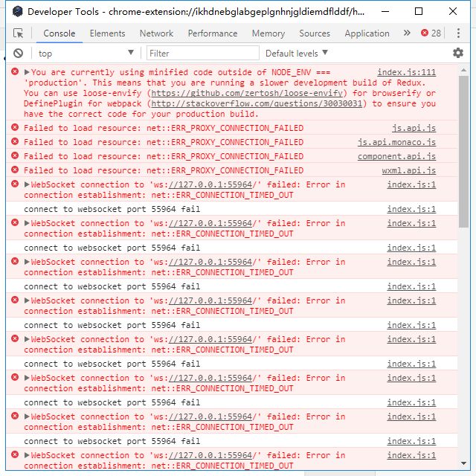Viewport: 476px width, 476px height.
Task: Click the "have the correct code for your production build." text
Action: point(141,114)
